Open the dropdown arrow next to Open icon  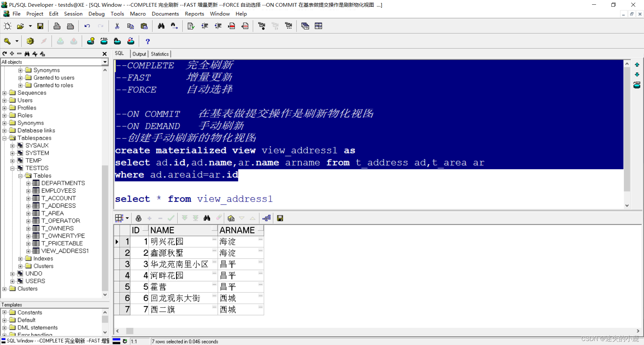pos(30,26)
